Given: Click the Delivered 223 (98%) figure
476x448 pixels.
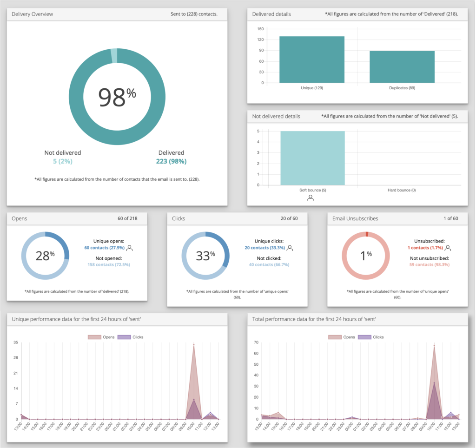Looking at the screenshot, I should tap(171, 161).
